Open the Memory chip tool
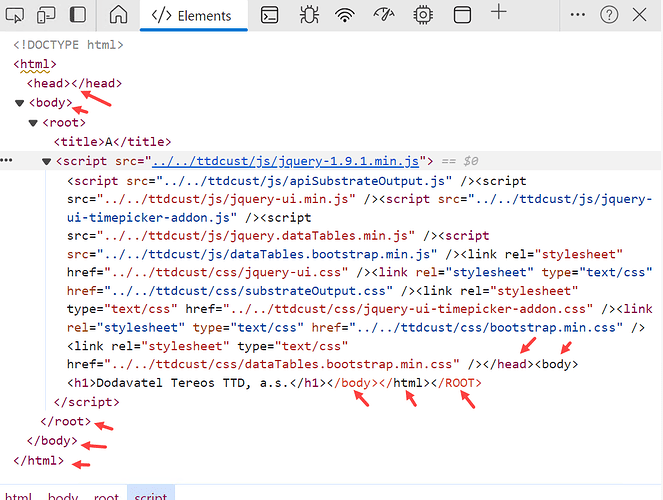The image size is (663, 500). (x=423, y=15)
